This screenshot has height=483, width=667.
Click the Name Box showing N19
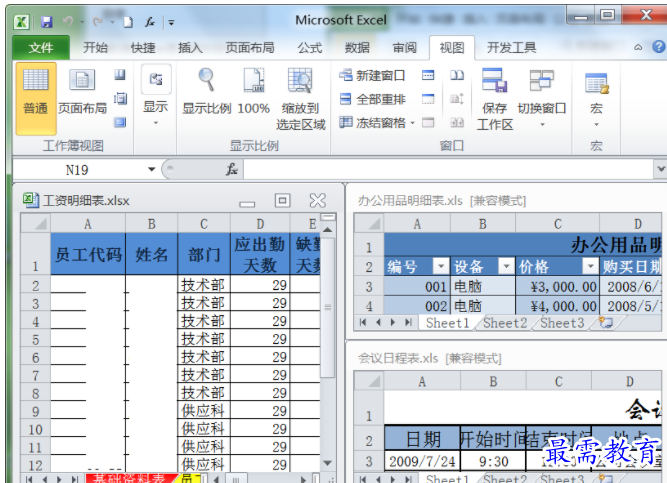point(79,170)
